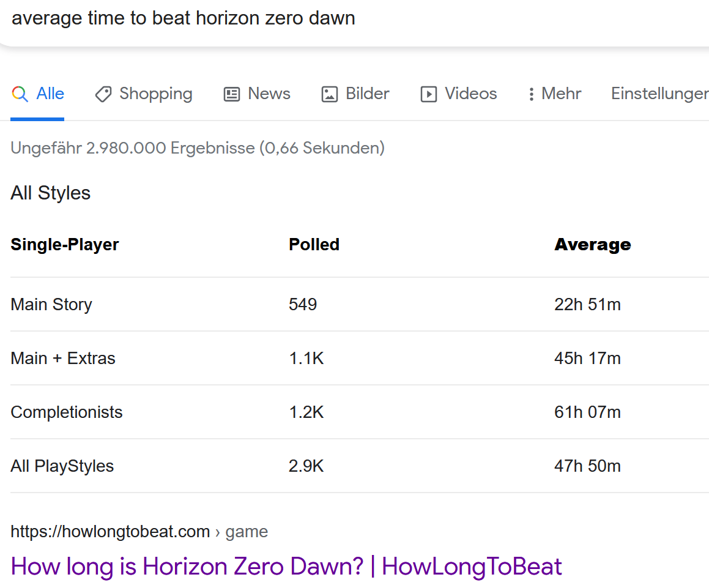The width and height of the screenshot is (709, 588).
Task: Click the Shopping tag icon
Action: pyautogui.click(x=103, y=94)
